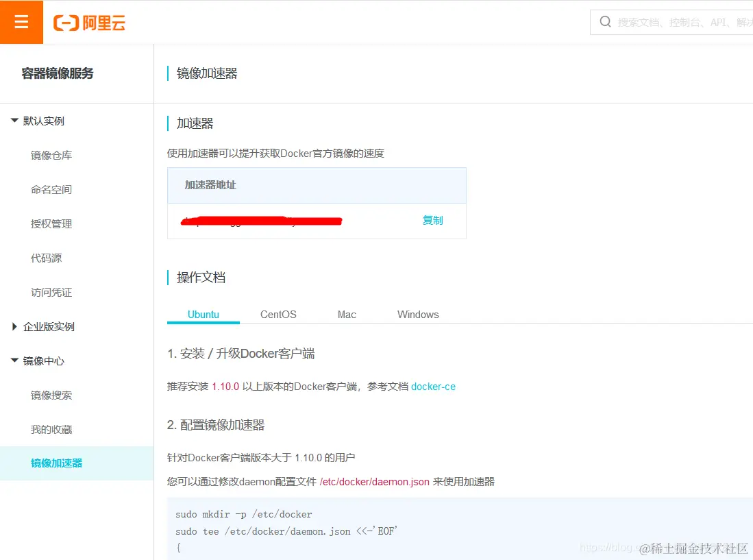Screen dimensions: 753x560
Task: Click the 镜像加速器 page heading
Action: (207, 73)
